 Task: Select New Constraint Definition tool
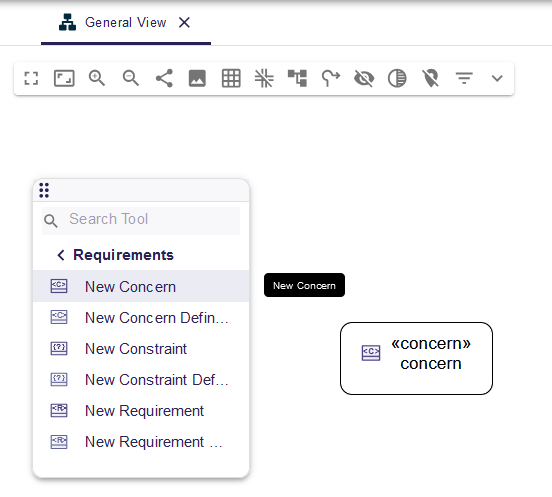[x=141, y=379]
